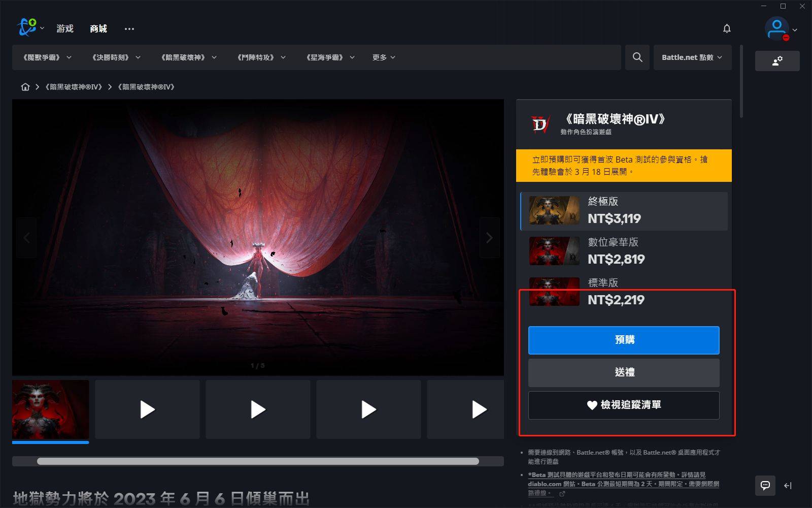Expand the chevron beside Battle.net logo

coord(42,28)
